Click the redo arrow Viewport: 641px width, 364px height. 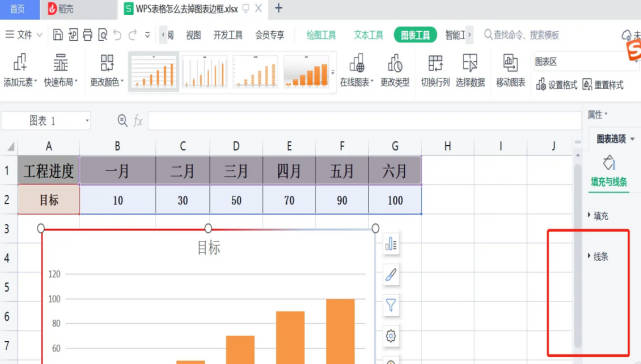[132, 35]
